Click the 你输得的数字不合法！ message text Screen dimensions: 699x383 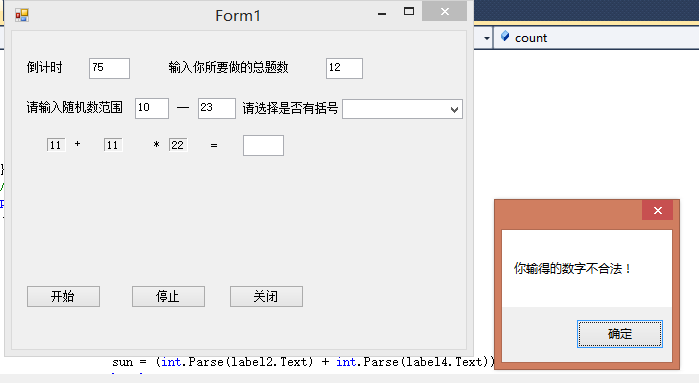573,268
